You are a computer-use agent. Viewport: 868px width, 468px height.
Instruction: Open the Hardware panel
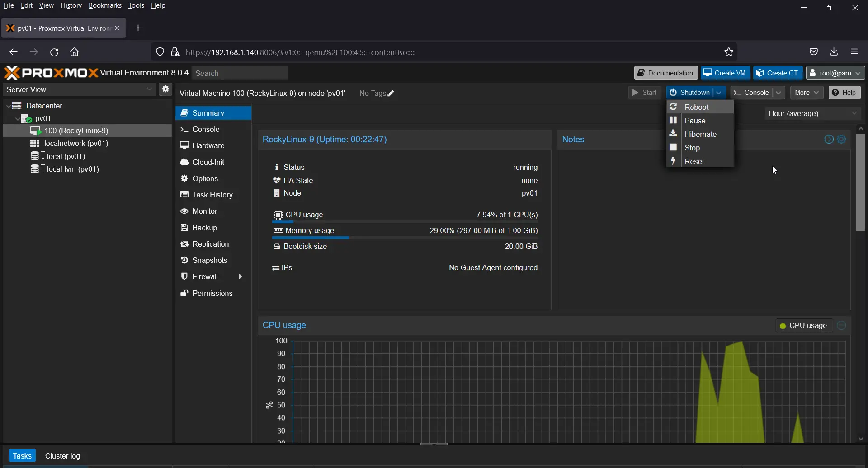tap(213, 146)
